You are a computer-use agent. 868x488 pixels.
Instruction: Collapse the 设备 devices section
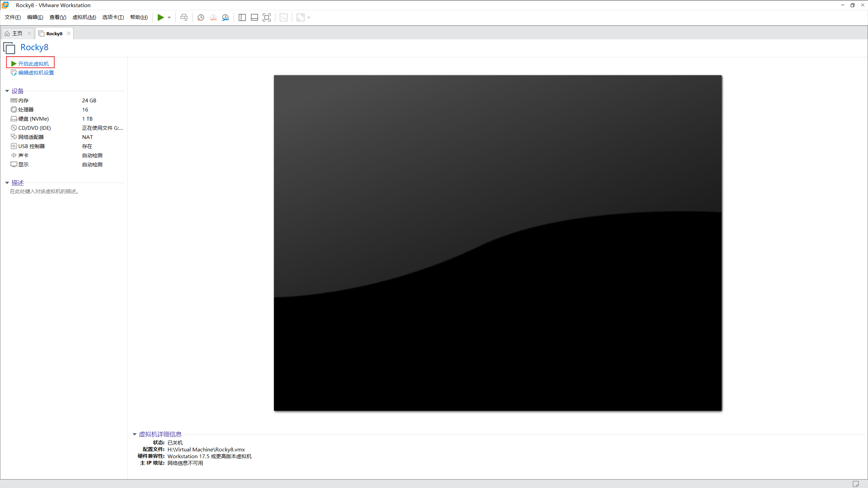click(7, 91)
